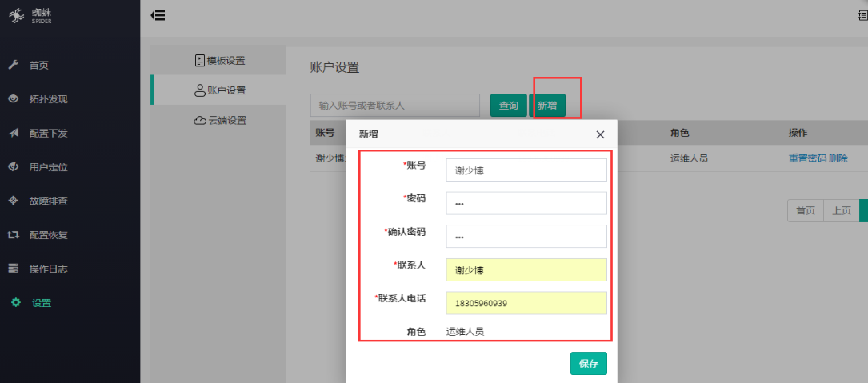Click the 设置 gear menu item
Viewport: 868px width, 383px height.
[40, 303]
